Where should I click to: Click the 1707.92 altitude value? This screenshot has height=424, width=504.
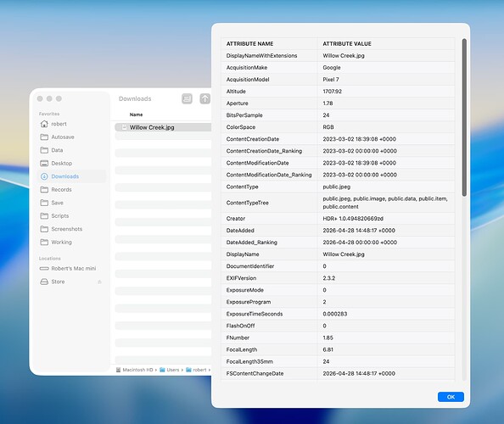(332, 92)
